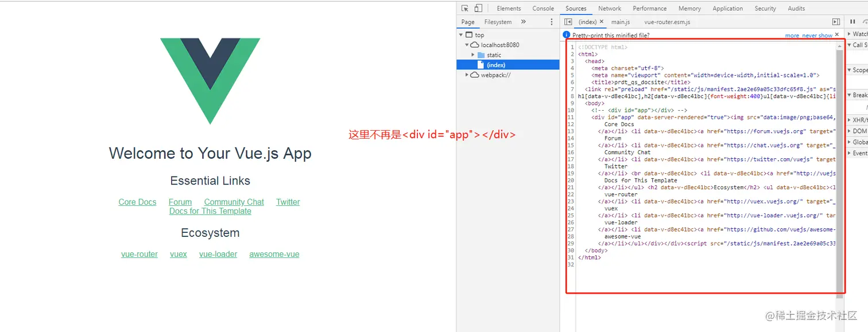This screenshot has width=868, height=332.
Task: Switch to the Filesystem navigator tab
Action: point(498,22)
